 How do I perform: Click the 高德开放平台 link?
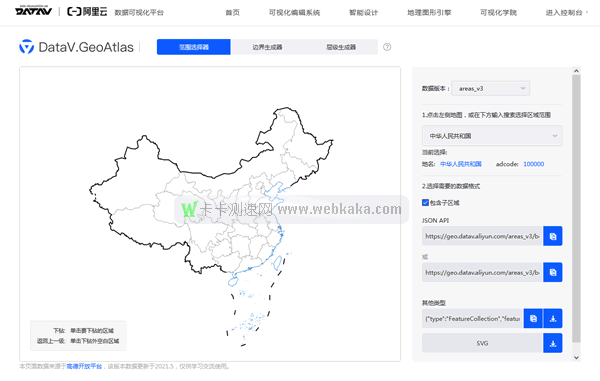click(84, 366)
